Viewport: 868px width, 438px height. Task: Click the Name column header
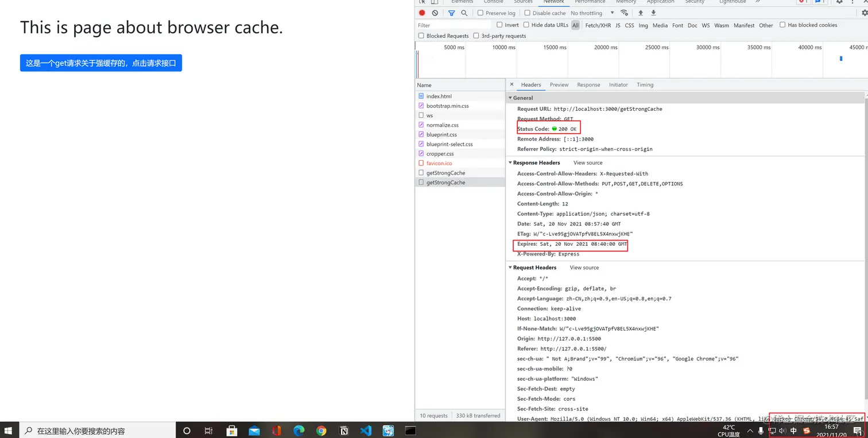(x=460, y=85)
